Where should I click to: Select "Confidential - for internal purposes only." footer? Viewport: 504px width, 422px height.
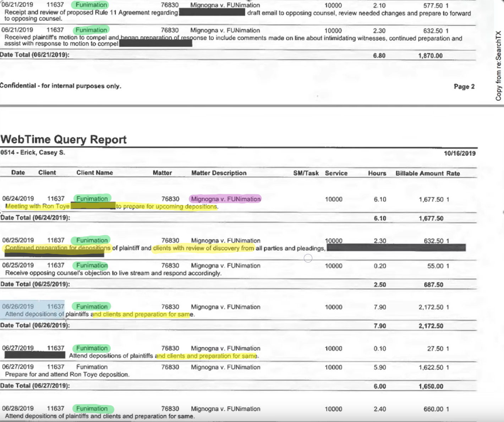tap(61, 86)
